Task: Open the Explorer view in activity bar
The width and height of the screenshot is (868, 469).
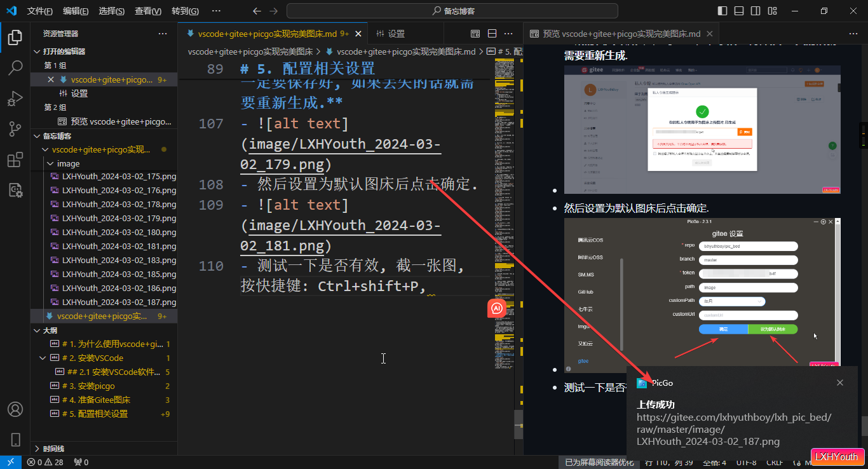Action: coord(15,37)
